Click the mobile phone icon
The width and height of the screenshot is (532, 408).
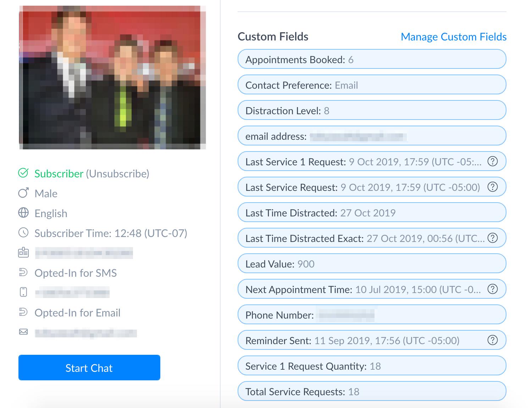[23, 292]
